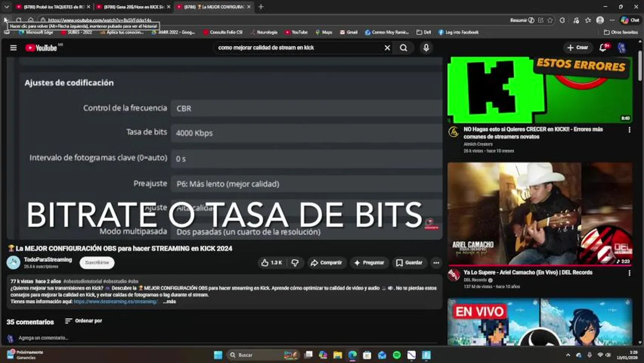Like the video with thumbs up
This screenshot has height=363, width=644.
point(271,263)
